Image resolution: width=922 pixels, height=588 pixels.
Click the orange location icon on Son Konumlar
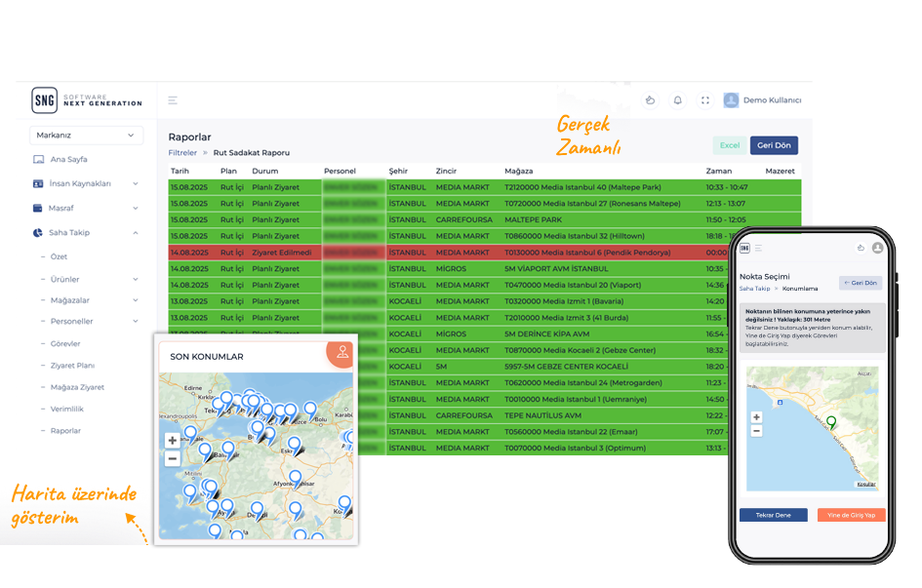point(341,353)
